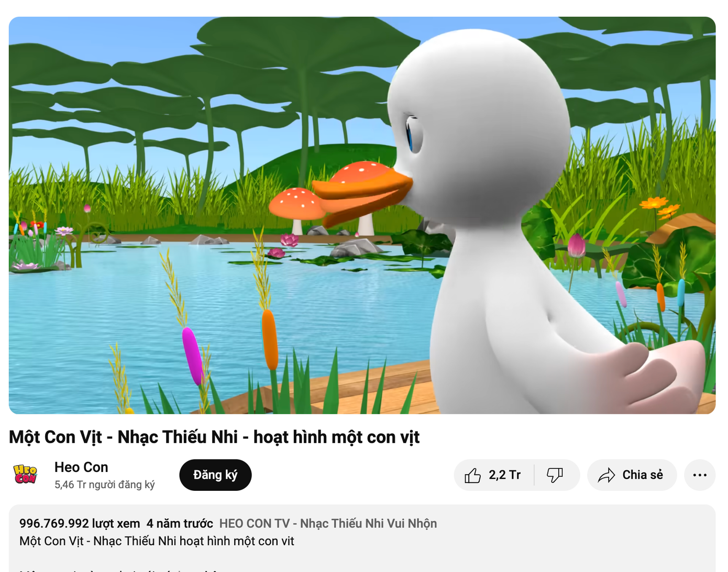The image size is (728, 572).
Task: Click the video title Một Con Vịt
Action: tap(214, 437)
